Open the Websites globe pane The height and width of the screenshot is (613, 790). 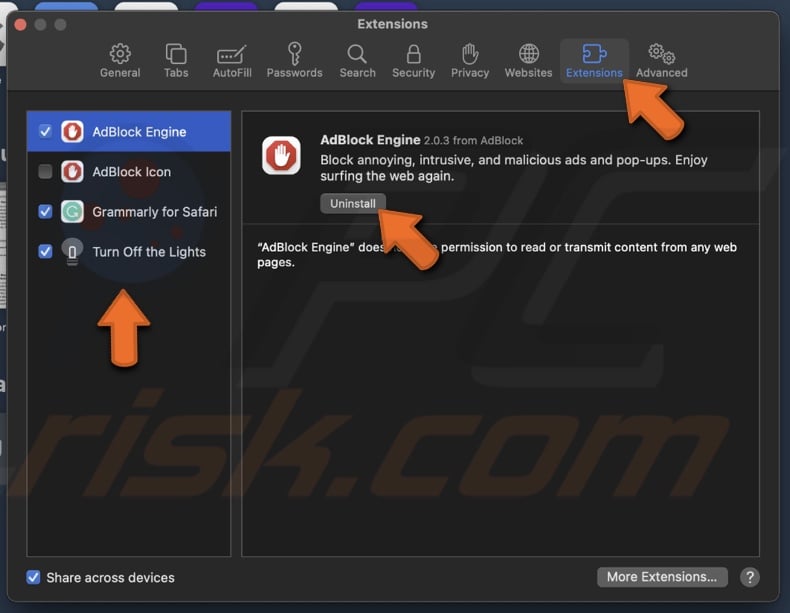pos(528,60)
